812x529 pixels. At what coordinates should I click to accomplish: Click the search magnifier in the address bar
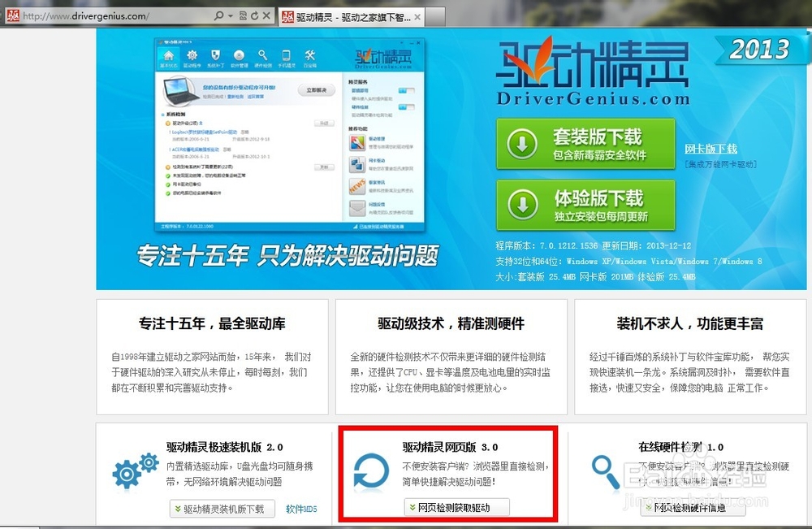[218, 15]
